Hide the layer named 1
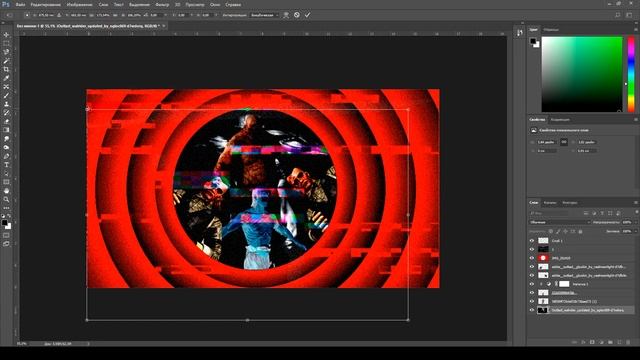Viewport: 640px width, 360px height. [532, 249]
